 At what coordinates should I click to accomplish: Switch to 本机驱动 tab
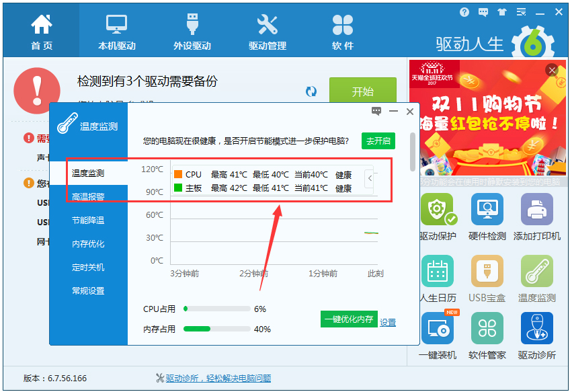pyautogui.click(x=117, y=32)
